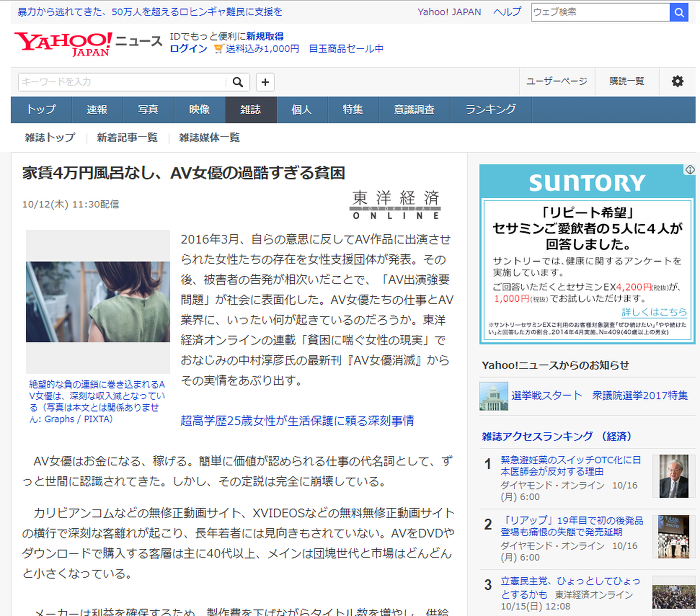Click the ログイン link
The image size is (700, 616).
tap(188, 49)
